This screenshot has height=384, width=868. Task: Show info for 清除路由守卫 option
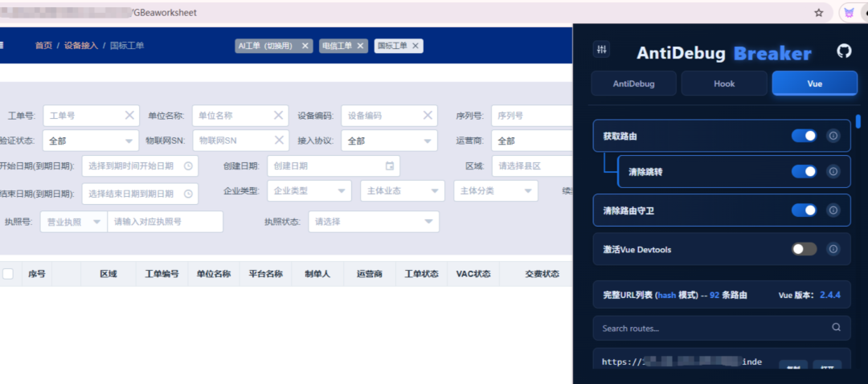833,210
